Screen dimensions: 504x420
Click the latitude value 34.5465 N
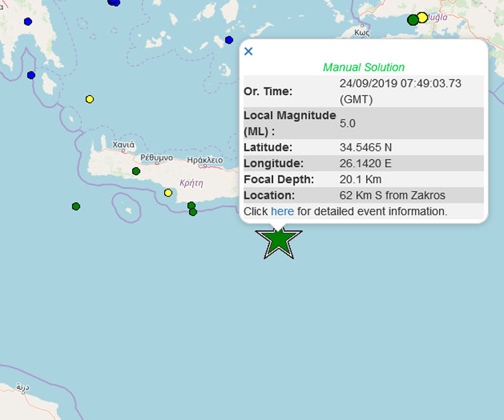(x=365, y=147)
